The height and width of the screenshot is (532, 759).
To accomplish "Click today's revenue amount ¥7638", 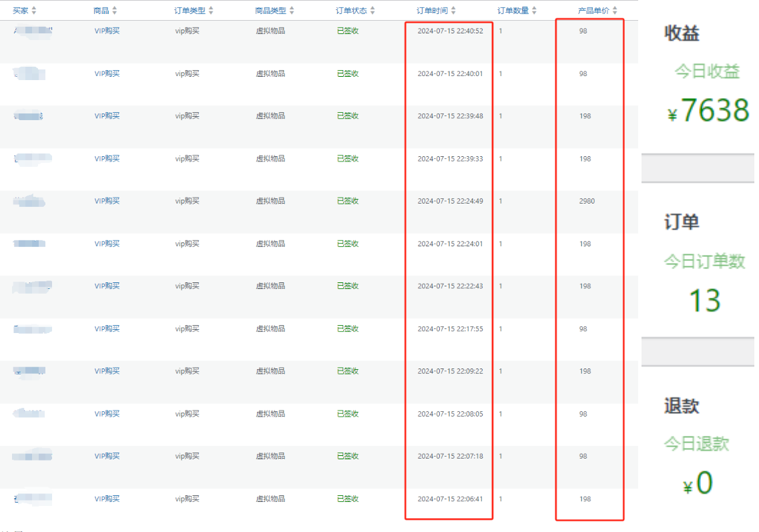I will [x=708, y=111].
